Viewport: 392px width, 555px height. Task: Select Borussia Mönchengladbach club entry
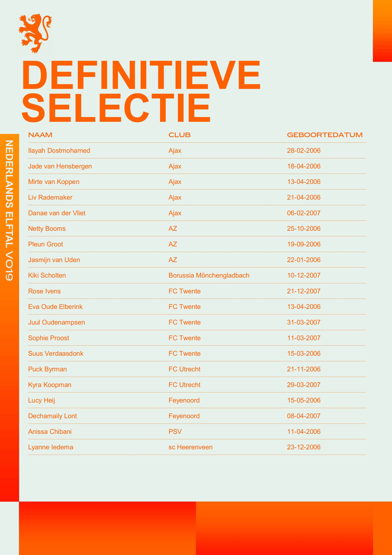click(x=209, y=275)
